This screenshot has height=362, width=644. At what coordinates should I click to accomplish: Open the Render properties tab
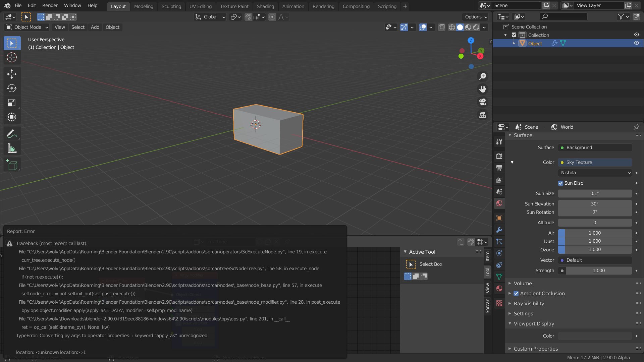point(499,156)
